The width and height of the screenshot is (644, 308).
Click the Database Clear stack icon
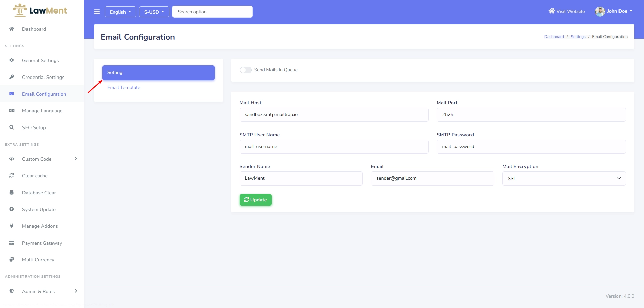point(12,192)
